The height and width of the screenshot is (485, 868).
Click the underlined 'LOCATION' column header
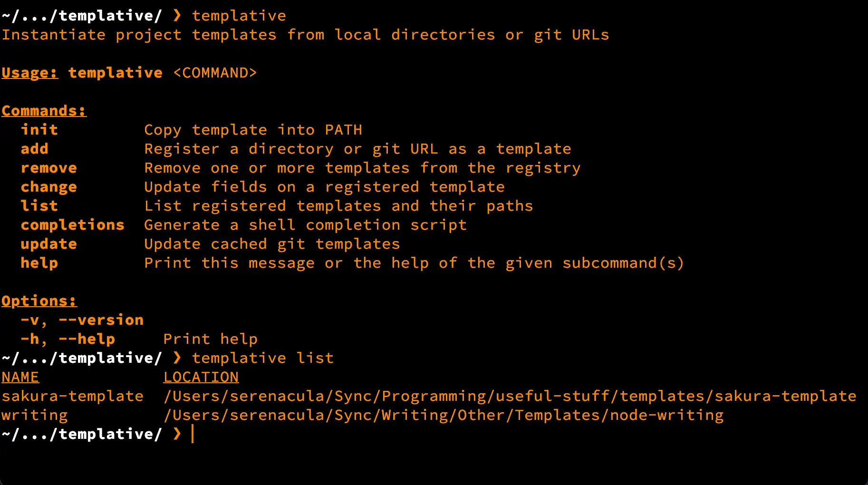pyautogui.click(x=201, y=377)
